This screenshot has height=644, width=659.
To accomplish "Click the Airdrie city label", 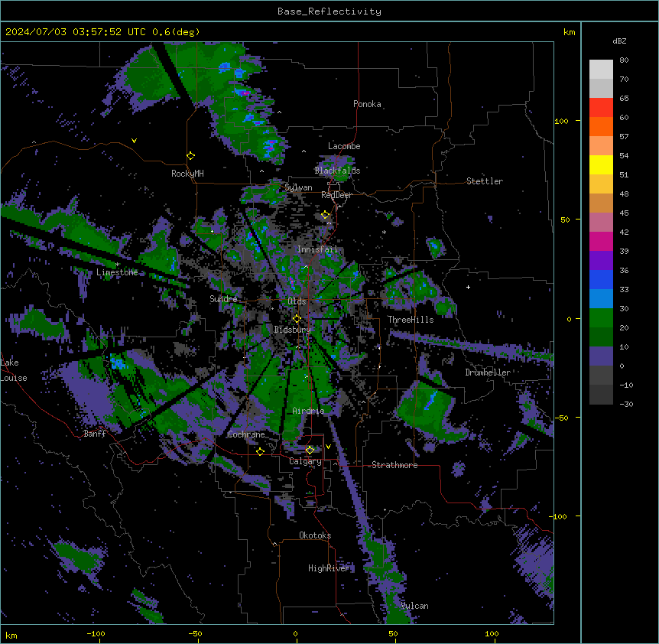I will 309,411.
